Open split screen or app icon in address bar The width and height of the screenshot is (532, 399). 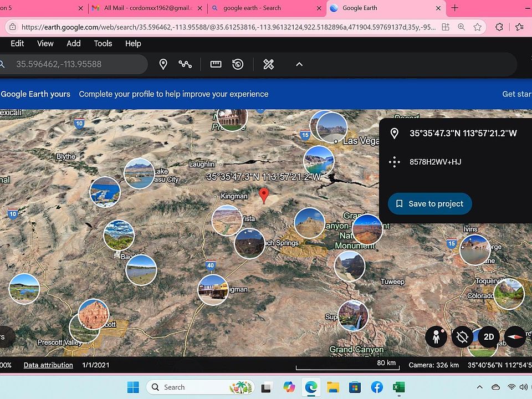446,27
